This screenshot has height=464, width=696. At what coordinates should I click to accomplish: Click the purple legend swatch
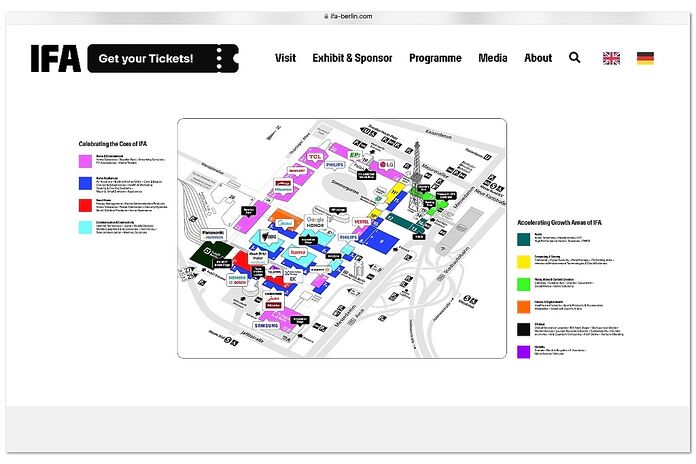524,352
